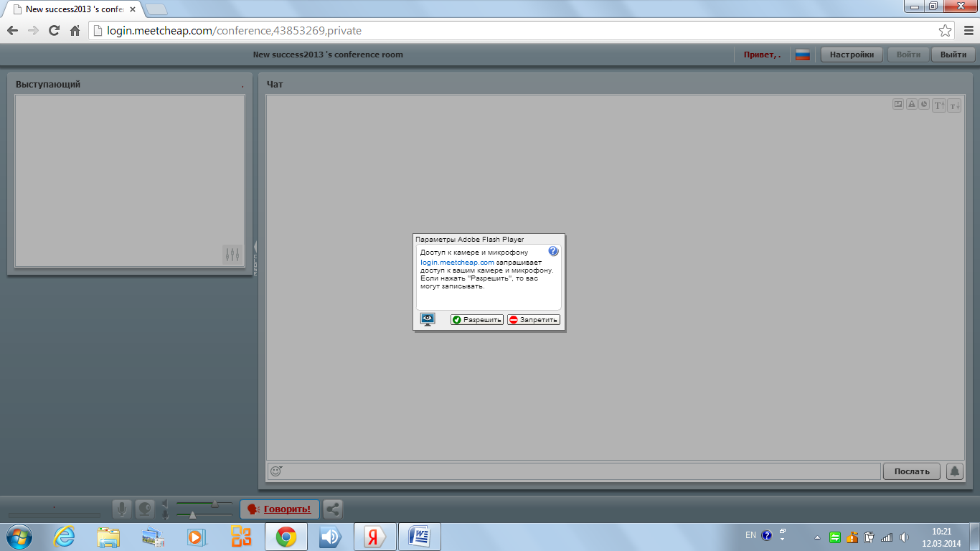Close the New success2013 conference tab
The height and width of the screenshot is (551, 980).
pyautogui.click(x=133, y=9)
